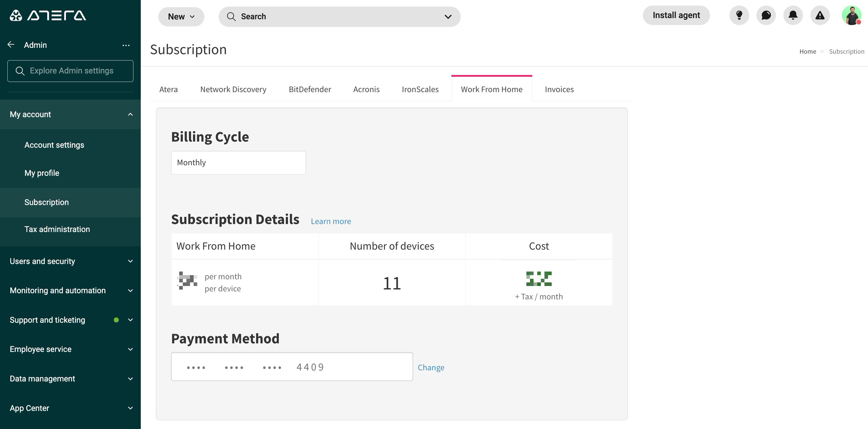Open the chat support icon
This screenshot has width=868, height=429.
pos(766,15)
